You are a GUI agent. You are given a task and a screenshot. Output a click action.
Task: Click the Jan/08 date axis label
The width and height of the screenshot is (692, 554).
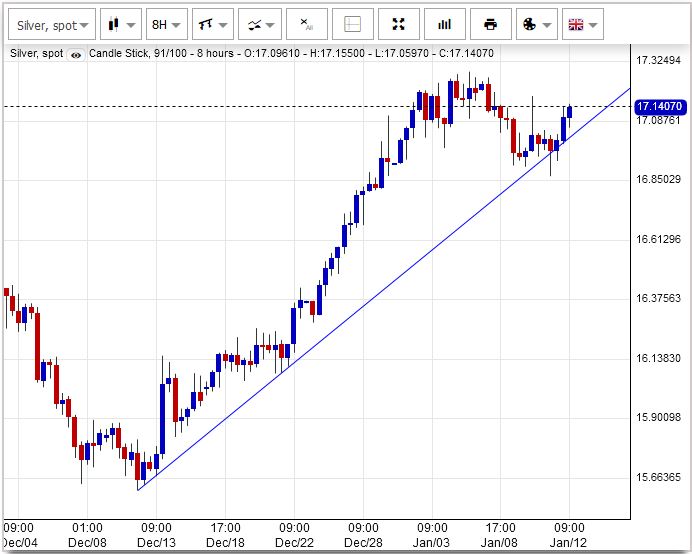click(x=500, y=543)
